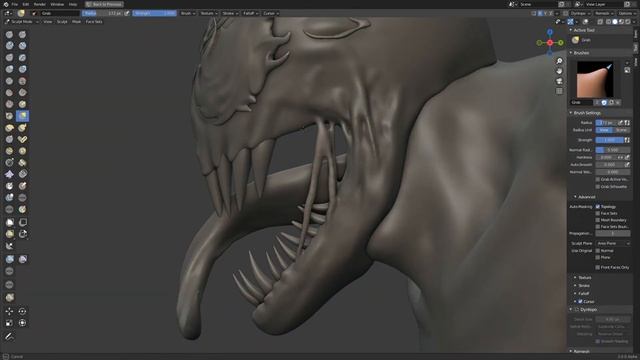
Task: Enable Grab Active Vertex checkbox
Action: tap(598, 179)
